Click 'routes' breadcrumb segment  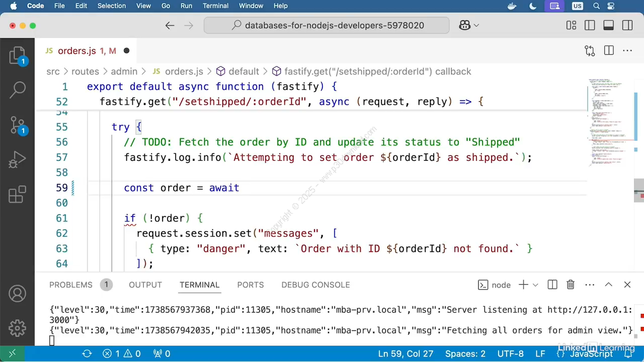(x=85, y=71)
